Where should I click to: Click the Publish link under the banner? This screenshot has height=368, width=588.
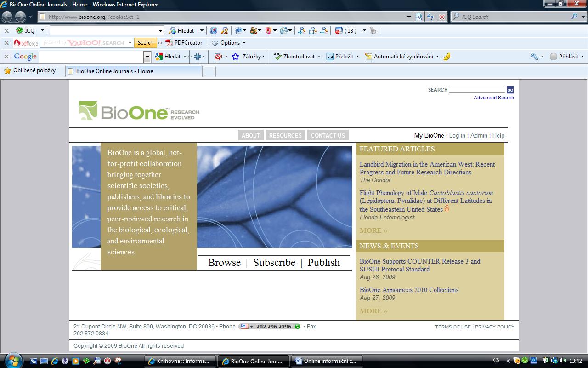(x=324, y=262)
